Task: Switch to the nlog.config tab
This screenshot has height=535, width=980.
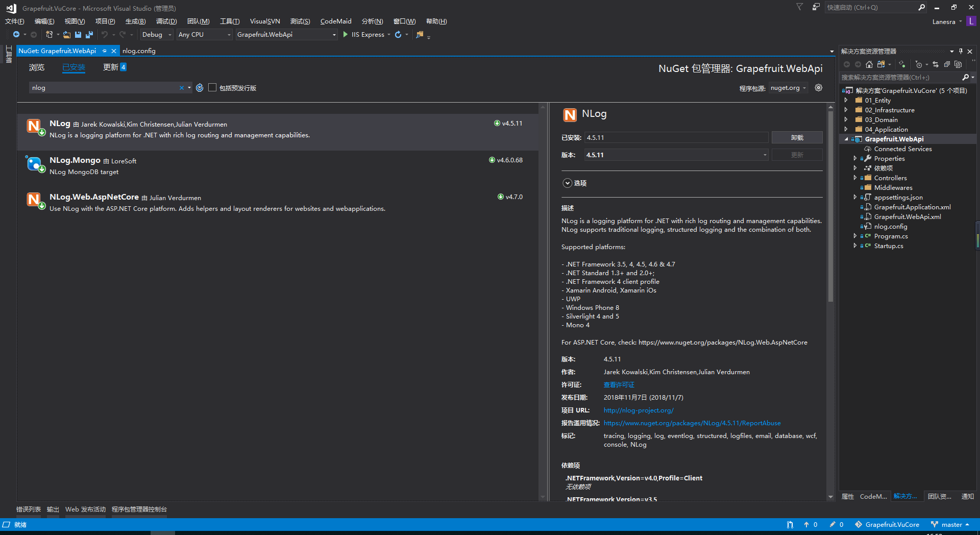Action: tap(139, 51)
